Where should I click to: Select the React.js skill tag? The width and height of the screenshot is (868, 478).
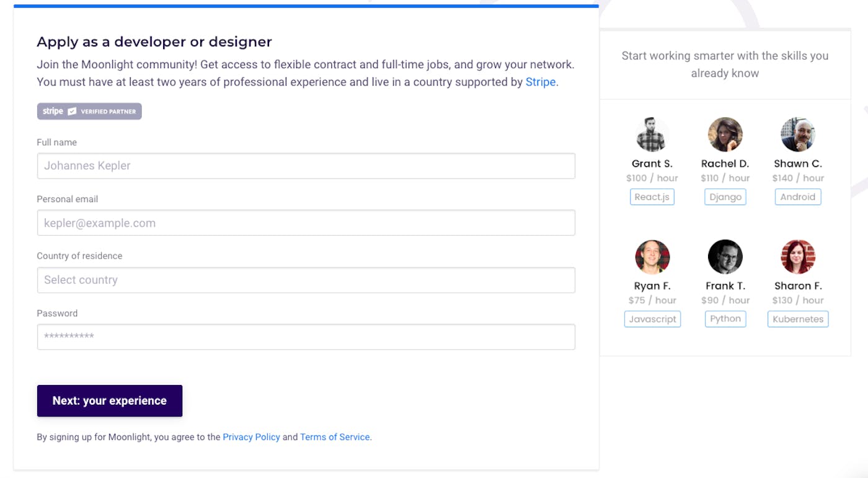[652, 197]
